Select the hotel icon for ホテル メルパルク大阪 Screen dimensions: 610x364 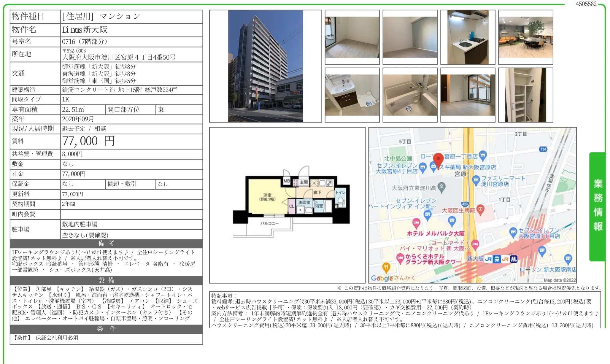pos(416,223)
